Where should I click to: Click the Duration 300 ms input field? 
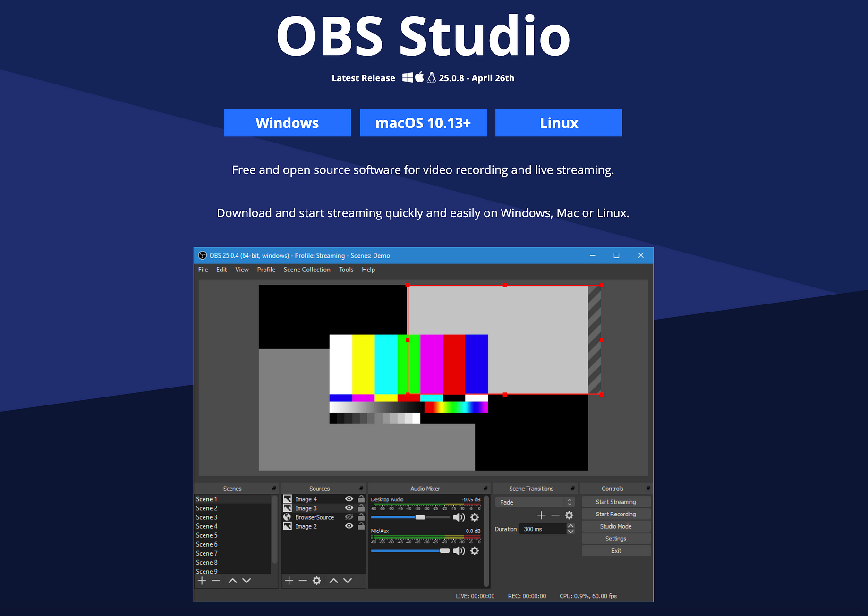[543, 529]
